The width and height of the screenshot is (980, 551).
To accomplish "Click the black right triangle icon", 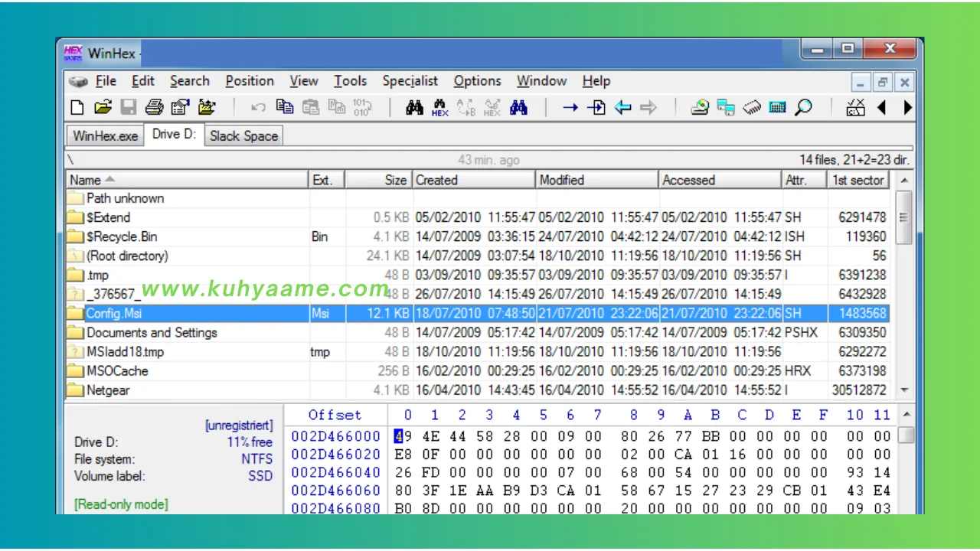I will tap(908, 108).
